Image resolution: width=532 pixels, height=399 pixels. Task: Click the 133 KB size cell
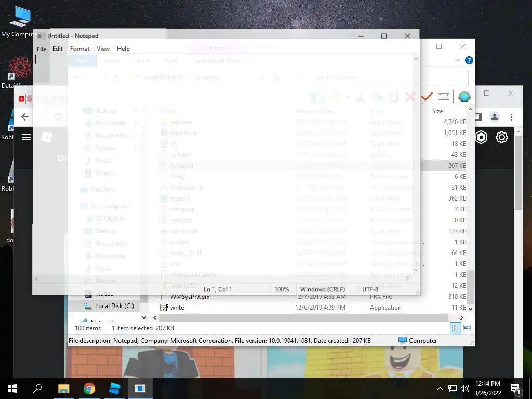(x=457, y=231)
